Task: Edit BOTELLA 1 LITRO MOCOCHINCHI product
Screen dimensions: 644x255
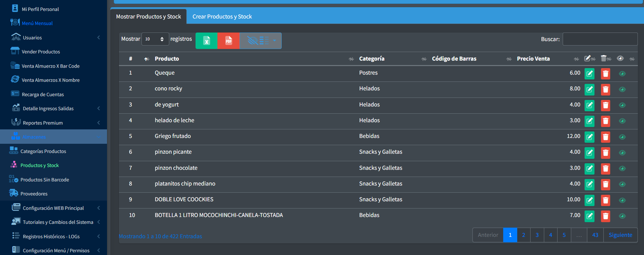Action: 589,216
